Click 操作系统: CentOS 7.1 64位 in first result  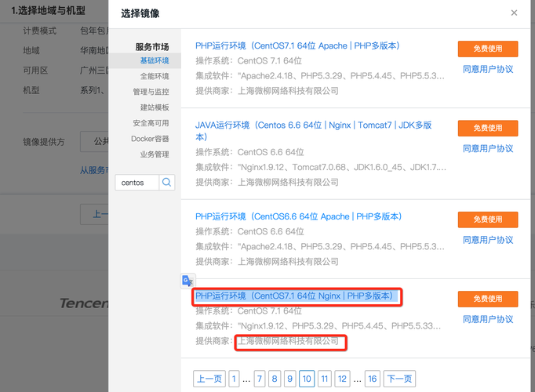[249, 61]
